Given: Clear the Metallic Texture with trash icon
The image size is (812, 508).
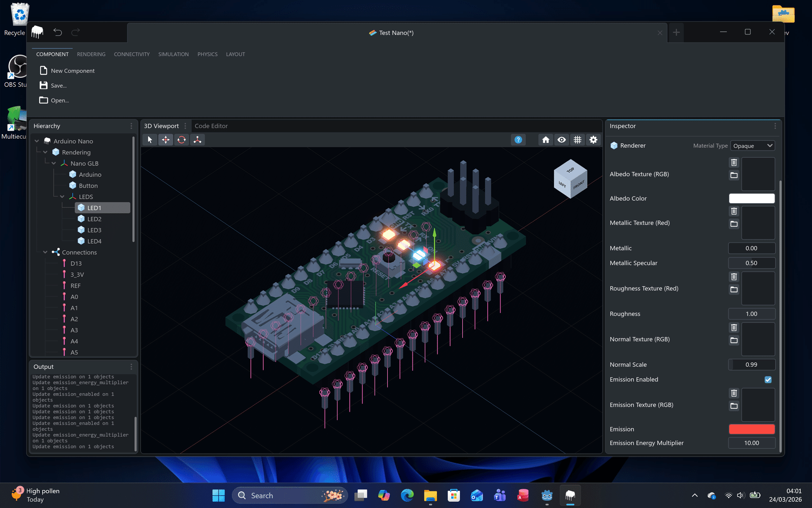Looking at the screenshot, I should (734, 211).
